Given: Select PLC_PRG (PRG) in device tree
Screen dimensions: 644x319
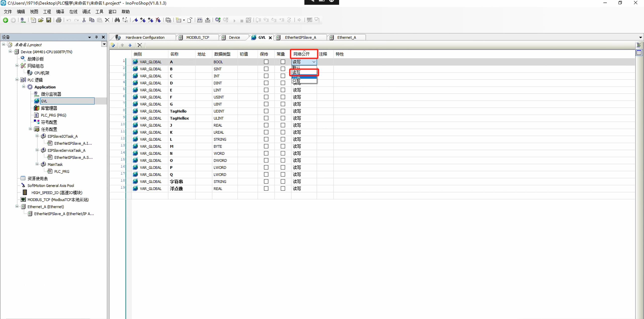Looking at the screenshot, I should tap(53, 115).
